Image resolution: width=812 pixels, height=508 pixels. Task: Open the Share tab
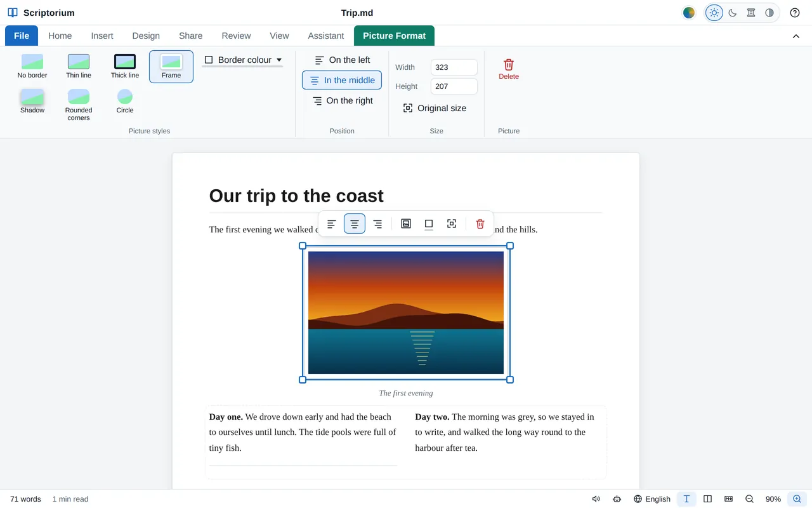(x=191, y=36)
